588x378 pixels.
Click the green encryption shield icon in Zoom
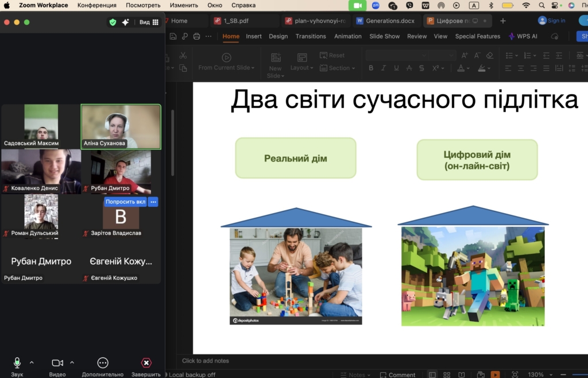pos(113,22)
